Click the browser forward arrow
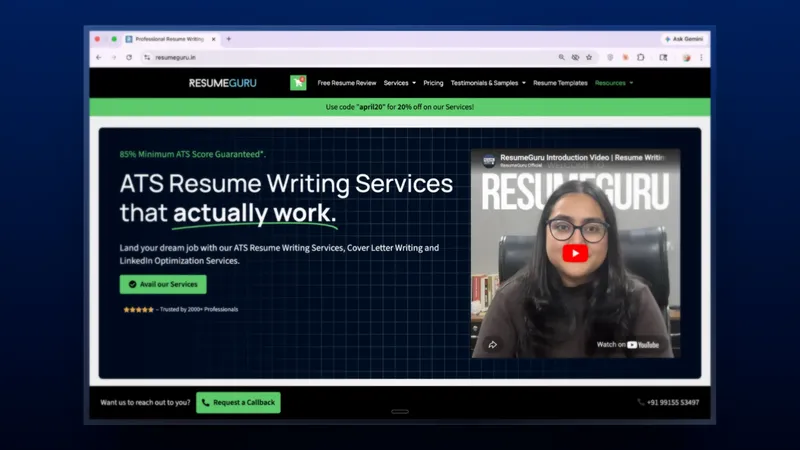The image size is (800, 450). coord(114,58)
